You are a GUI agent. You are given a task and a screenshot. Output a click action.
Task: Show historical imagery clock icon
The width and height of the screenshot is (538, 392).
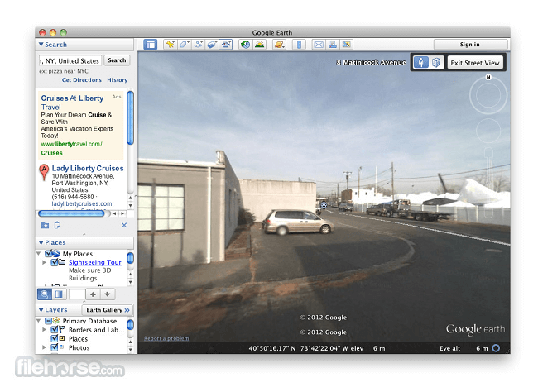245,45
